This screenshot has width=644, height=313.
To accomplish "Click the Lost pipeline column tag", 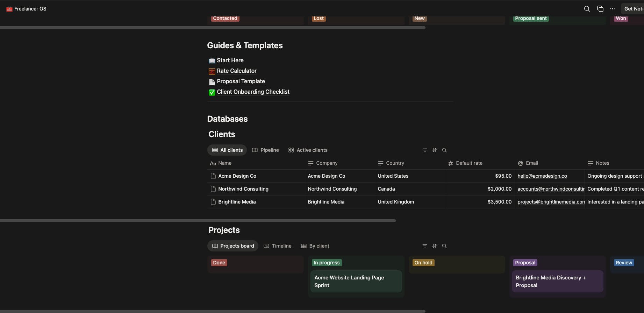I will click(319, 19).
